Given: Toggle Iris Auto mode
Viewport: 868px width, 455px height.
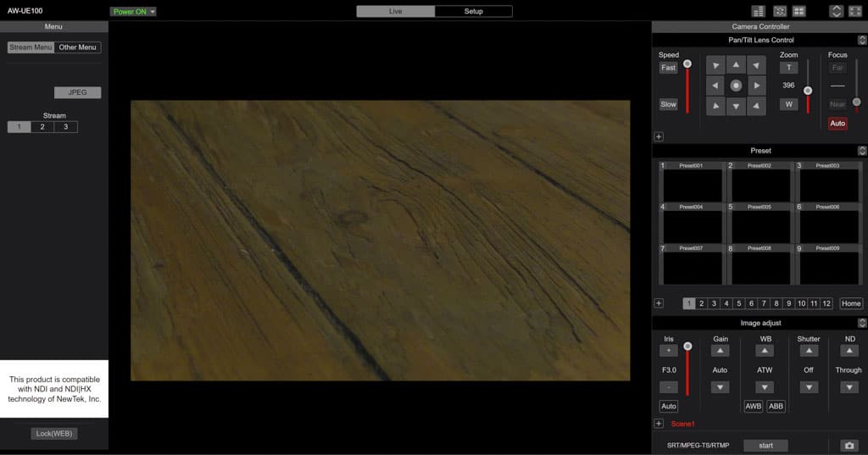Looking at the screenshot, I should pos(669,407).
